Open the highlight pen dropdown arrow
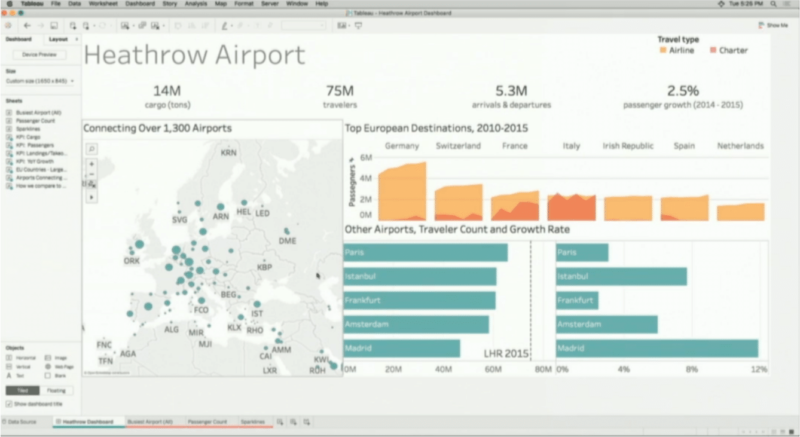This screenshot has width=800, height=437. click(232, 26)
